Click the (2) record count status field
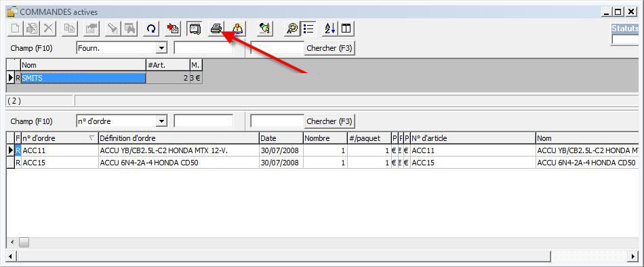The width and height of the screenshot is (644, 267). (x=39, y=101)
